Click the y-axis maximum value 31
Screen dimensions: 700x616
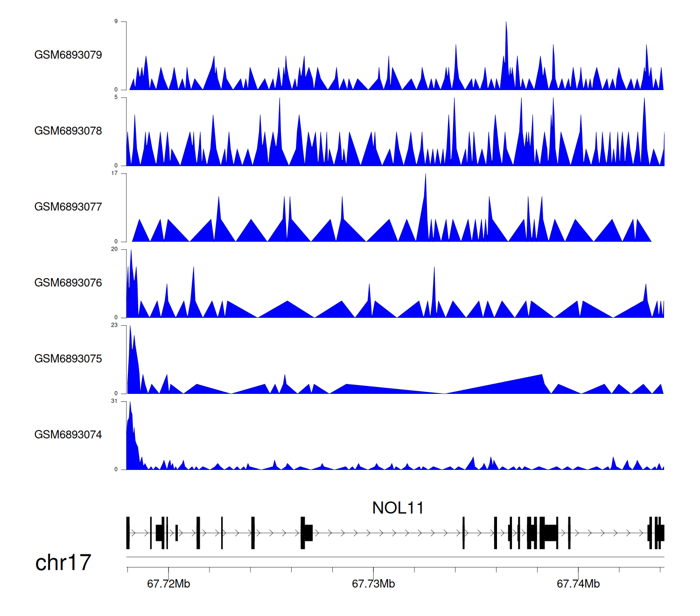pyautogui.click(x=114, y=401)
